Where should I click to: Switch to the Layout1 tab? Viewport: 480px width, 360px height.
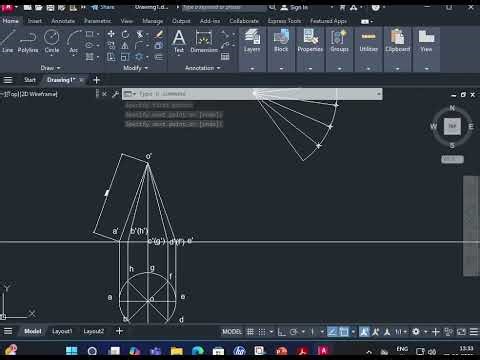click(62, 331)
